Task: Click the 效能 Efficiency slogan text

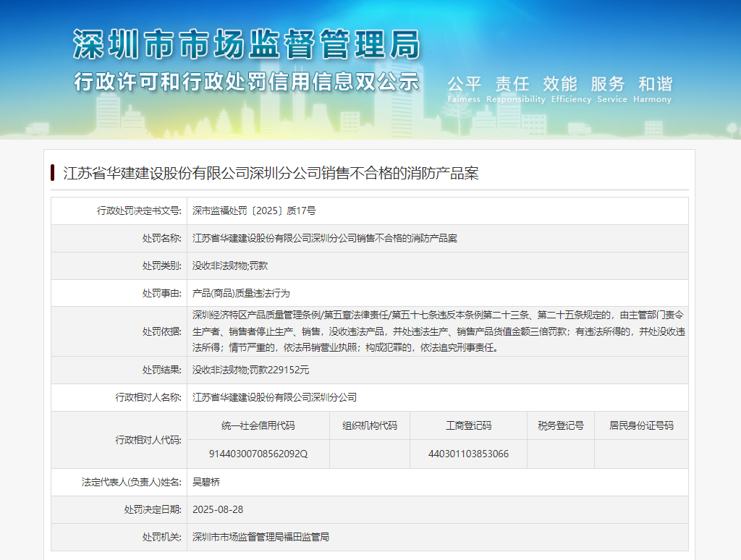Action: (571, 89)
